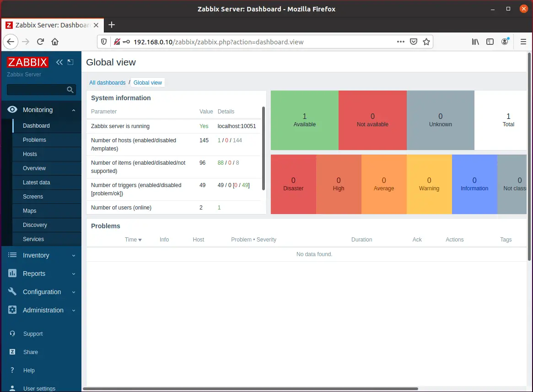Close the Zabbix Server Dashboard tab
Screen dimensions: 533x392
tap(96, 25)
